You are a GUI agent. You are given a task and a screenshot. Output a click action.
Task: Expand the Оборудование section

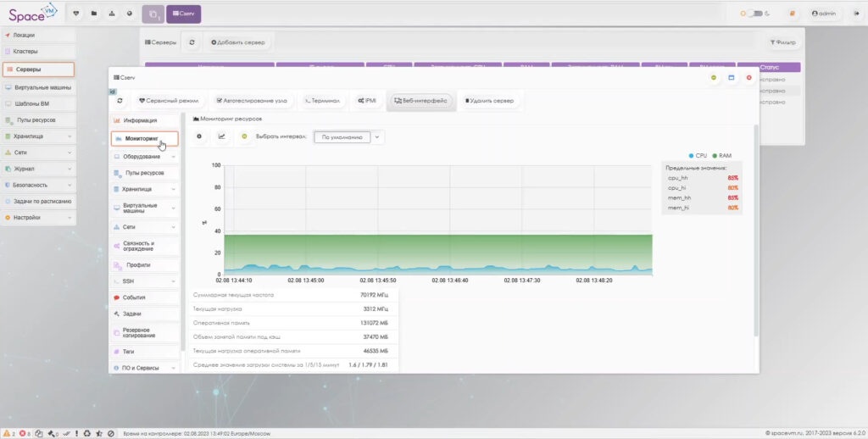tap(145, 156)
